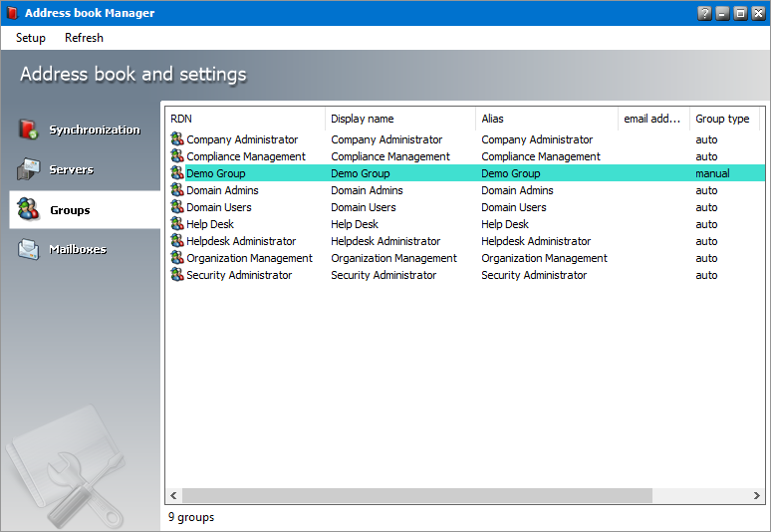Sort by the Group type column
Viewport: 771px width, 532px height.
tap(723, 119)
